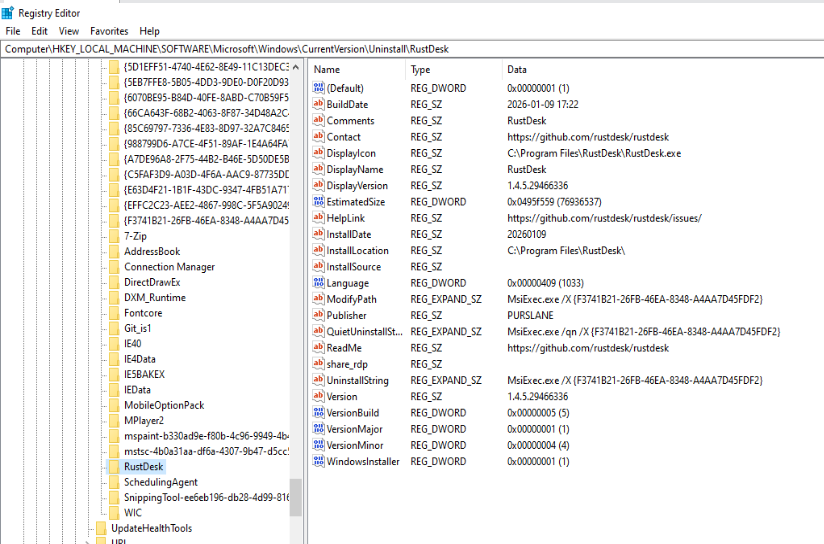Click the UninstallString value icon
The height and width of the screenshot is (544, 824).
point(318,380)
